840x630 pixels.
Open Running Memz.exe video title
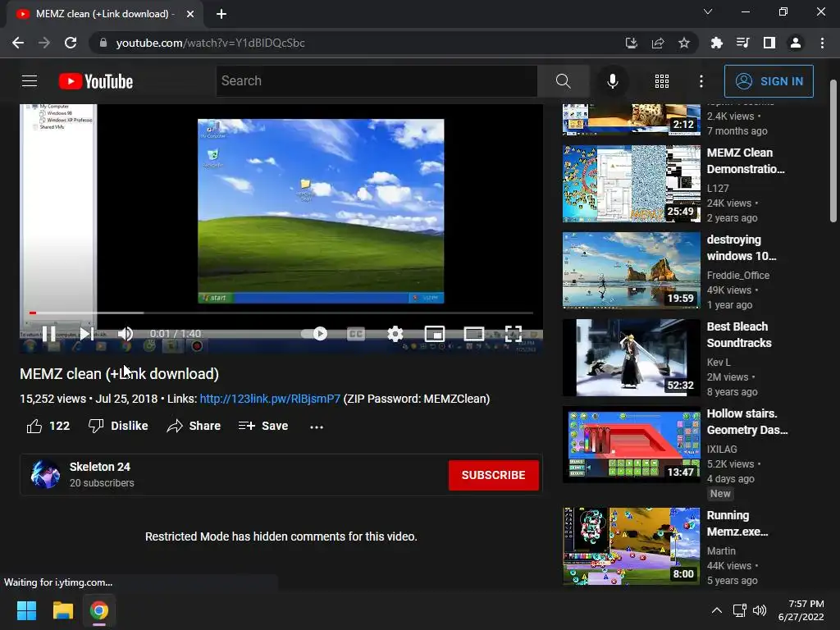point(737,523)
